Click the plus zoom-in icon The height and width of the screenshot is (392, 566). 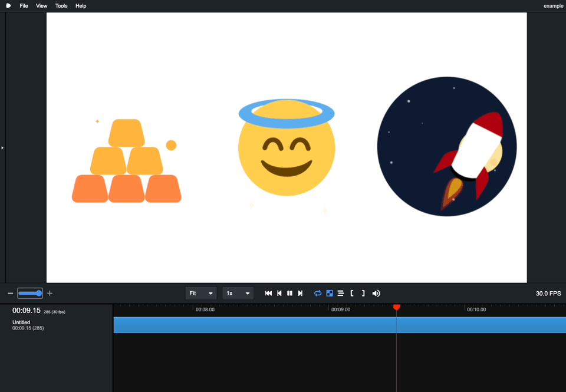click(x=50, y=293)
